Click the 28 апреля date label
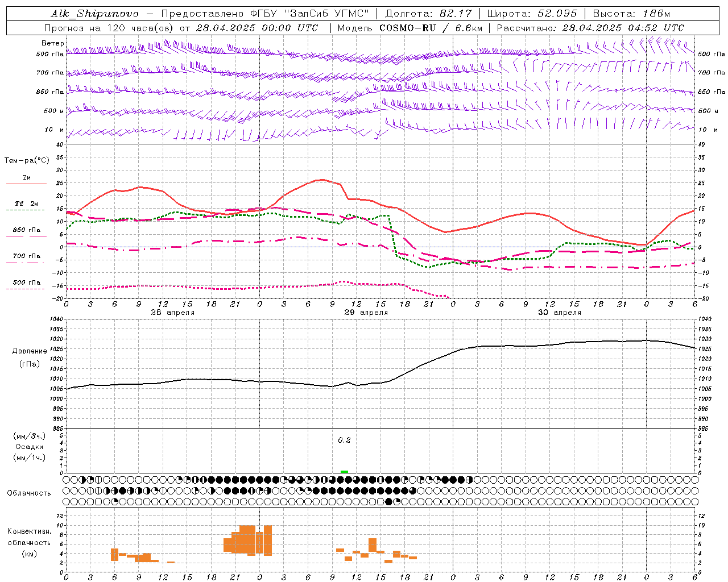The height and width of the screenshot is (582, 728). coord(173,313)
